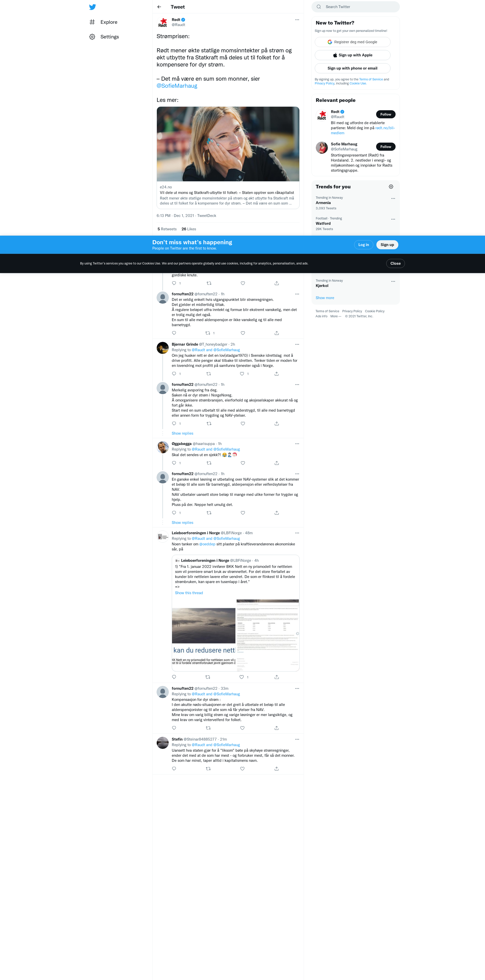Expand Show more under trends

325,298
